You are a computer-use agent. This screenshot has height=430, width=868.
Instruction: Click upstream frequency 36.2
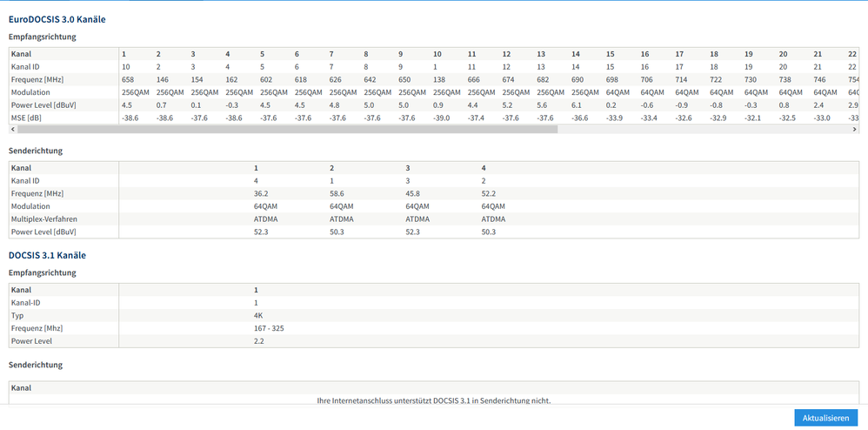pos(260,193)
